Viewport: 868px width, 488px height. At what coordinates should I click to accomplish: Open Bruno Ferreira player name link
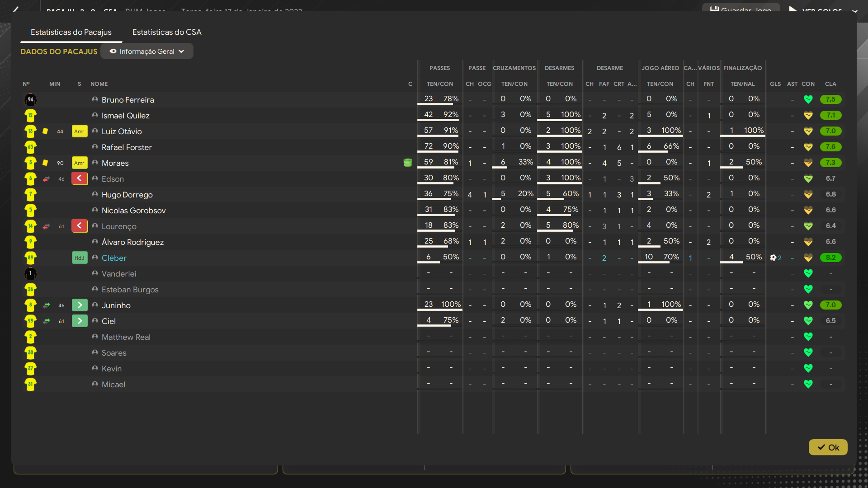(127, 100)
